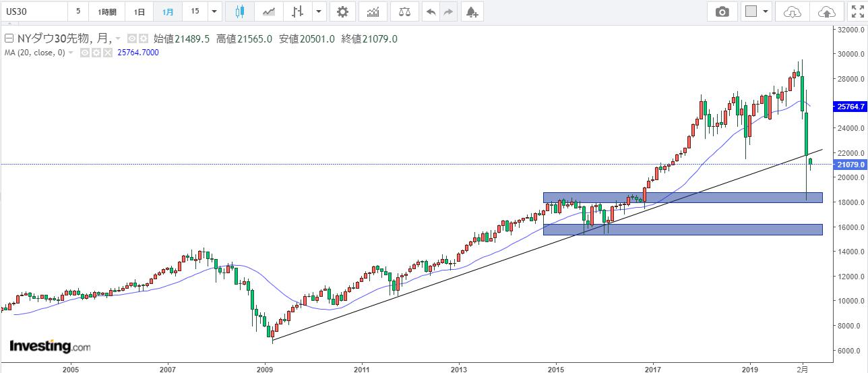Click the 12000.0 price axis label

pyautogui.click(x=852, y=277)
